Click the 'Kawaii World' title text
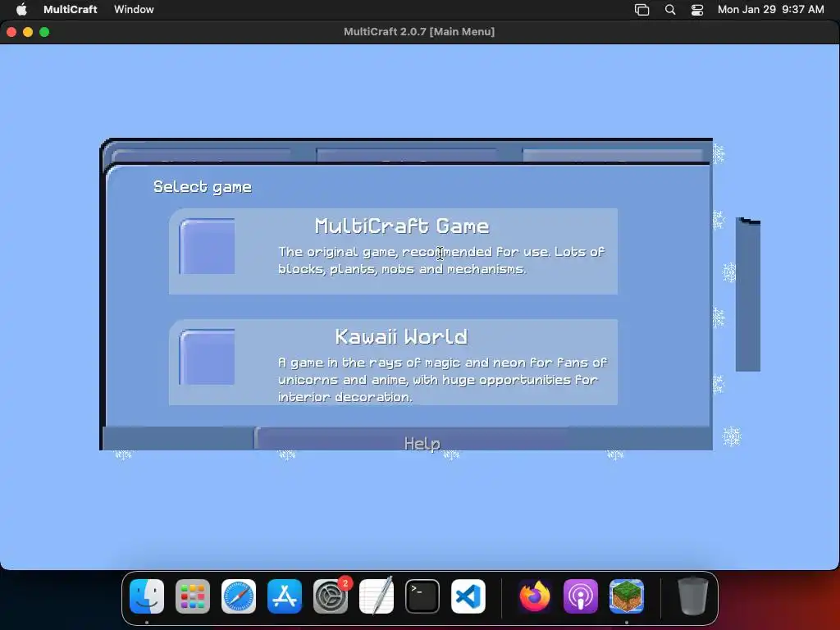The height and width of the screenshot is (630, 840). coord(401,337)
